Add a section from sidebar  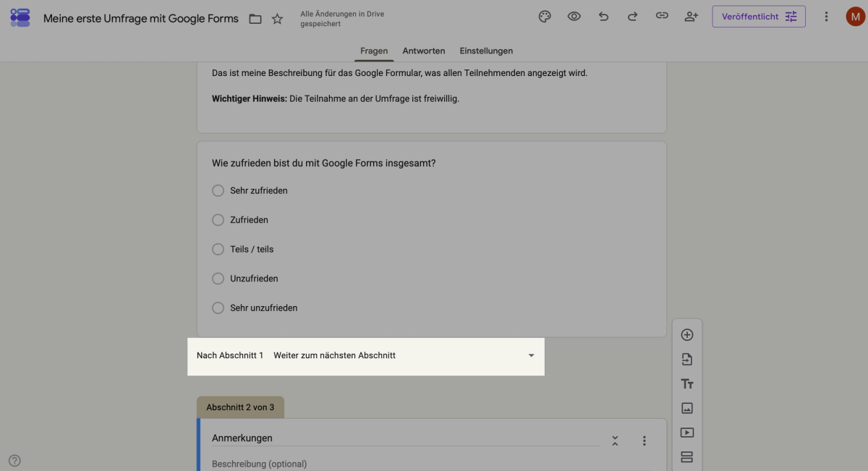tap(687, 457)
